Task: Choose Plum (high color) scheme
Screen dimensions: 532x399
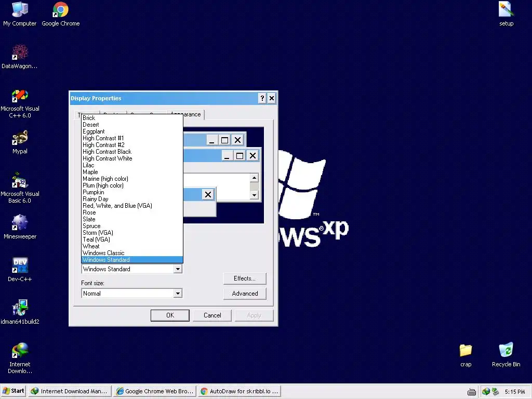Action: click(x=132, y=185)
